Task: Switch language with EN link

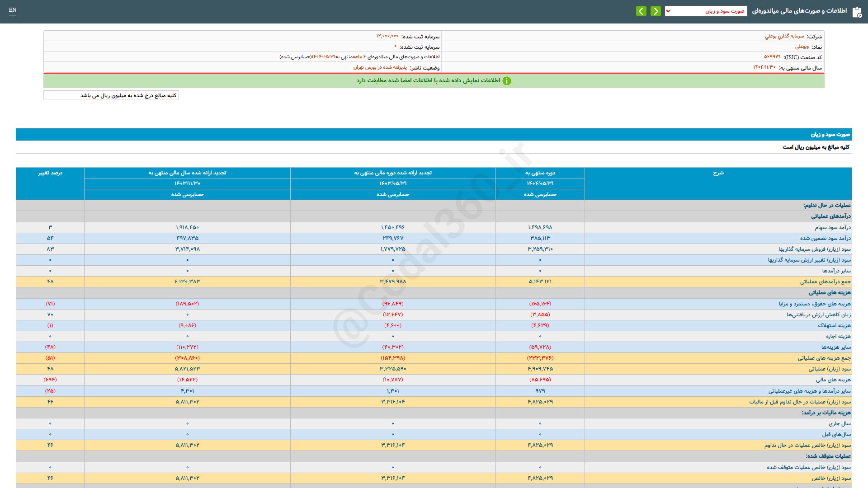Action: coord(13,10)
